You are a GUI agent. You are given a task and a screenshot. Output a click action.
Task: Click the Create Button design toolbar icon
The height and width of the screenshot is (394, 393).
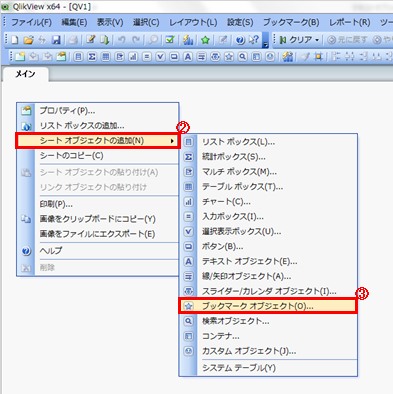(x=174, y=57)
